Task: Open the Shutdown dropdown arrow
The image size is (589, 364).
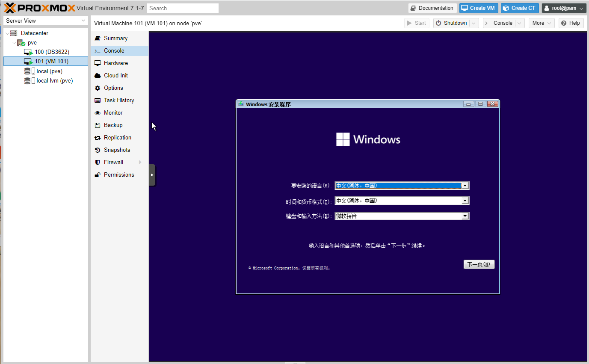Action: click(474, 23)
